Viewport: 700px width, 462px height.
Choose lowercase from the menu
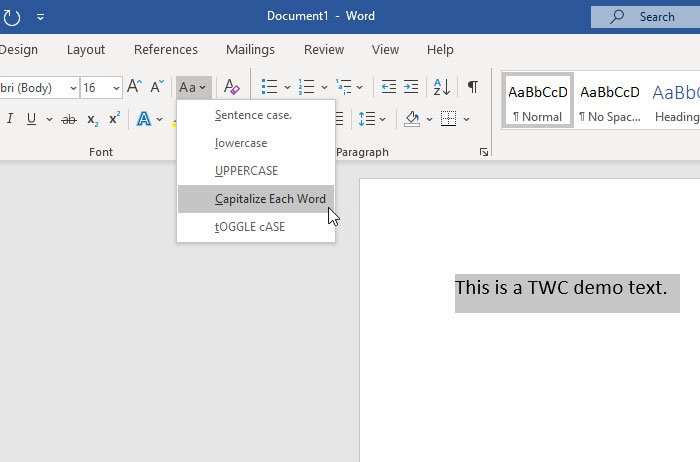(256, 143)
